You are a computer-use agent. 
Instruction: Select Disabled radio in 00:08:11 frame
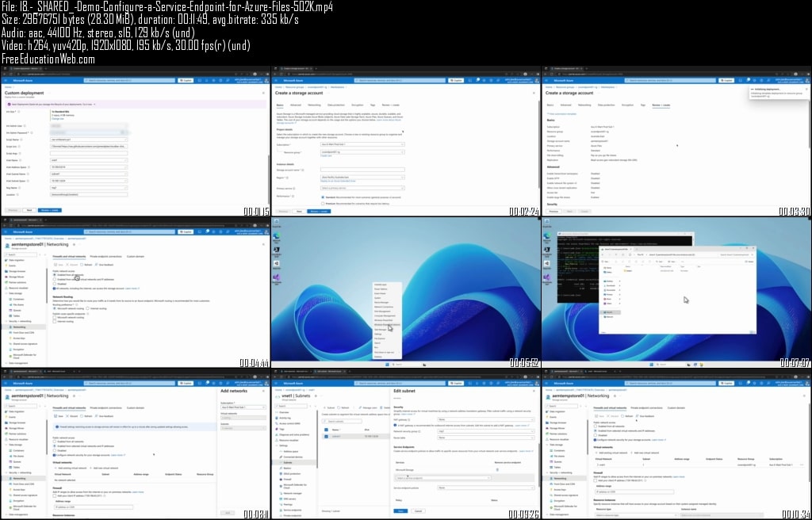[x=55, y=450]
